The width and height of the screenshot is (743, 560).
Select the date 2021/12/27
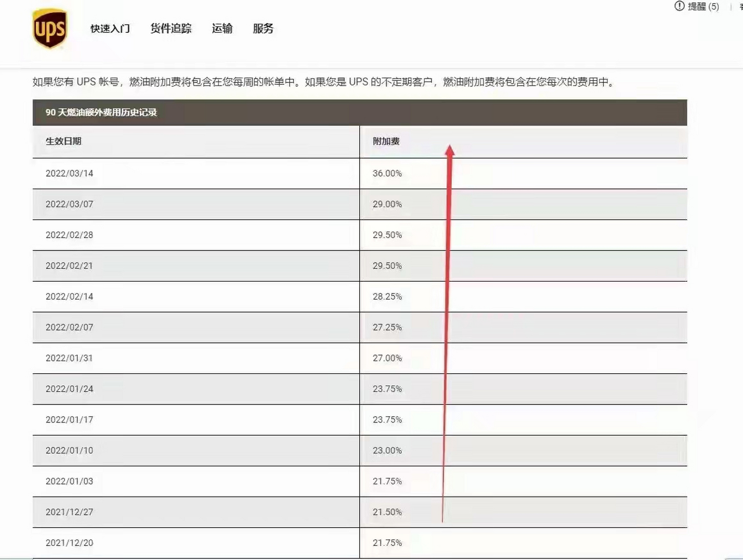point(70,512)
